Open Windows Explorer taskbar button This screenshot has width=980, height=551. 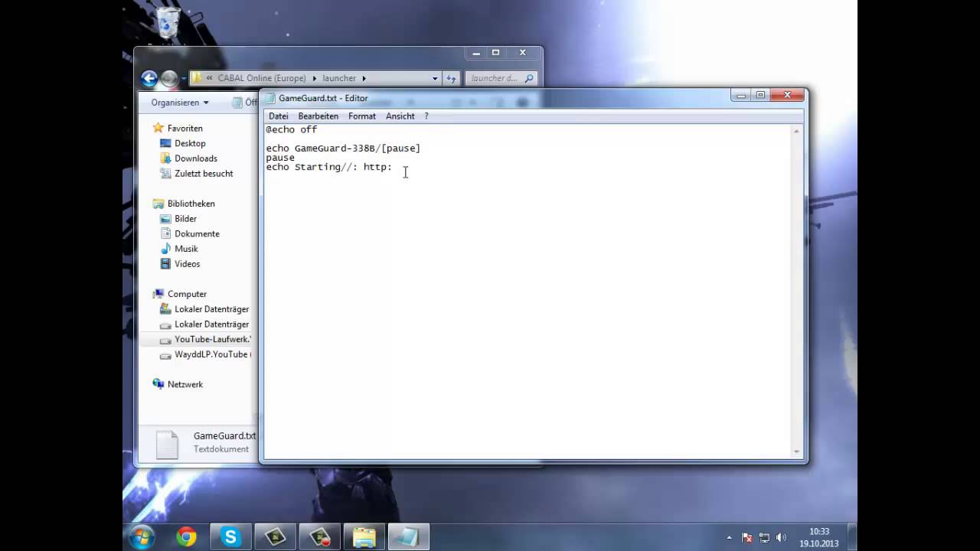[364, 536]
